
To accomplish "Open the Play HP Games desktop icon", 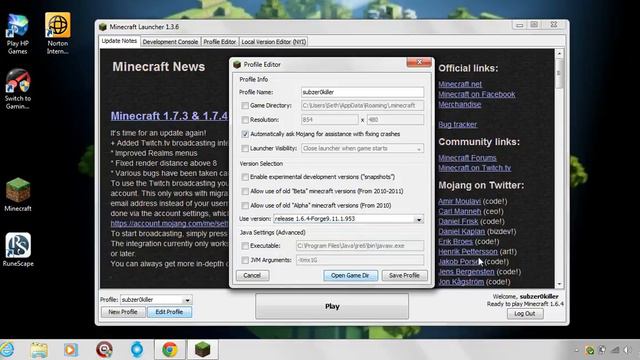I will click(x=17, y=33).
